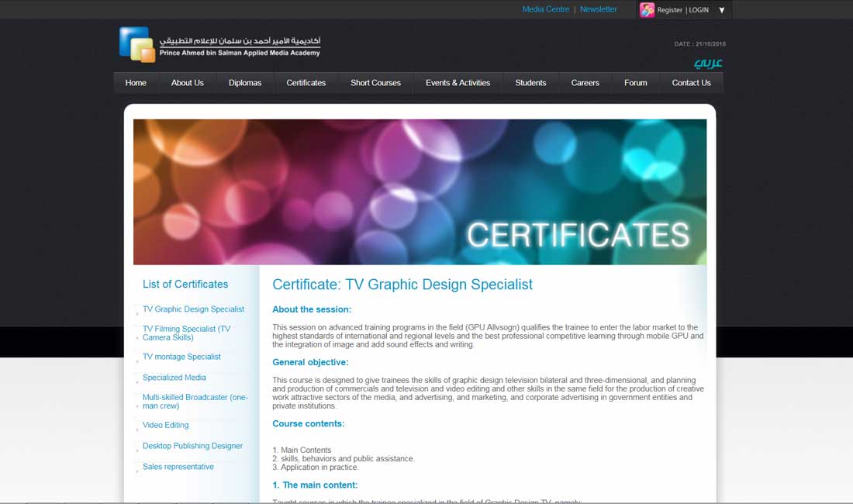
Task: Open the Media Centre link
Action: [x=545, y=9]
